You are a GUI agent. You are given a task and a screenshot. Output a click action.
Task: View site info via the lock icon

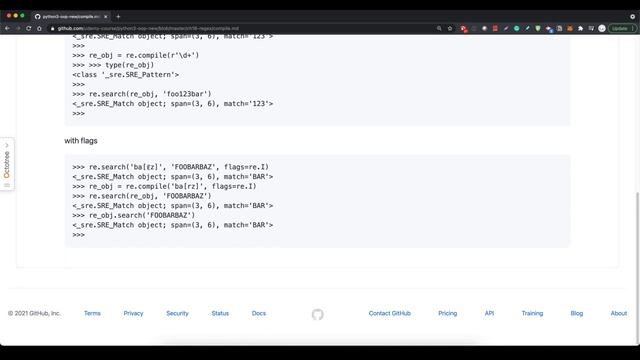pos(52,29)
